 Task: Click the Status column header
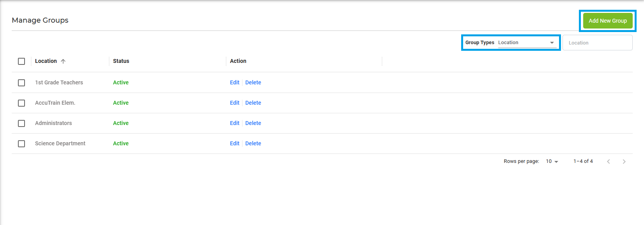(x=121, y=61)
